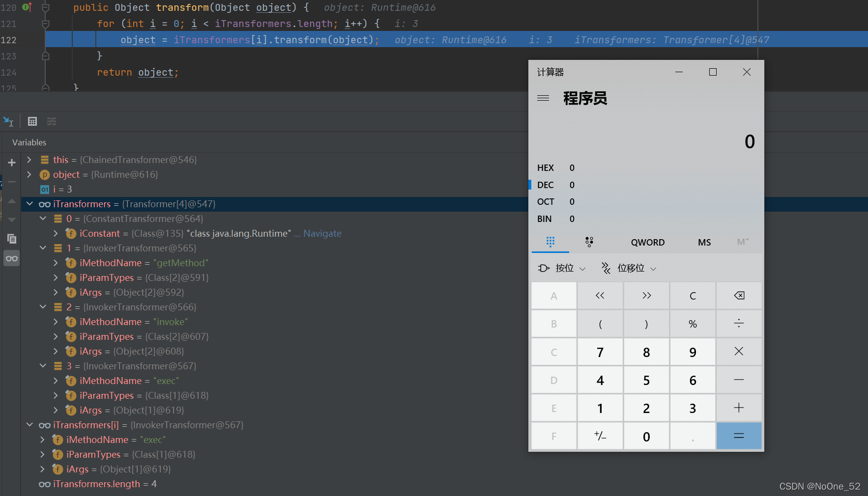Image resolution: width=868 pixels, height=496 pixels.
Task: Click the C clear key in calculator
Action: pos(693,296)
